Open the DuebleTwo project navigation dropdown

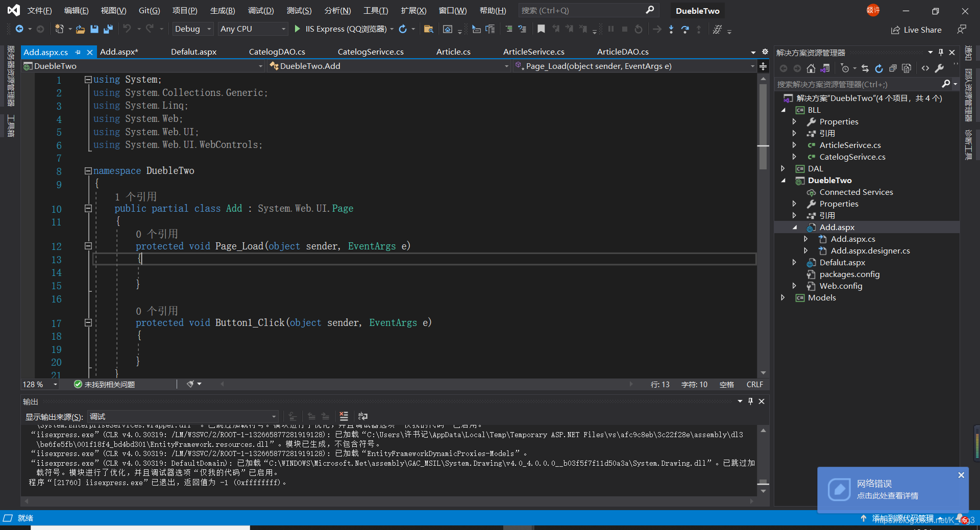[143, 66]
